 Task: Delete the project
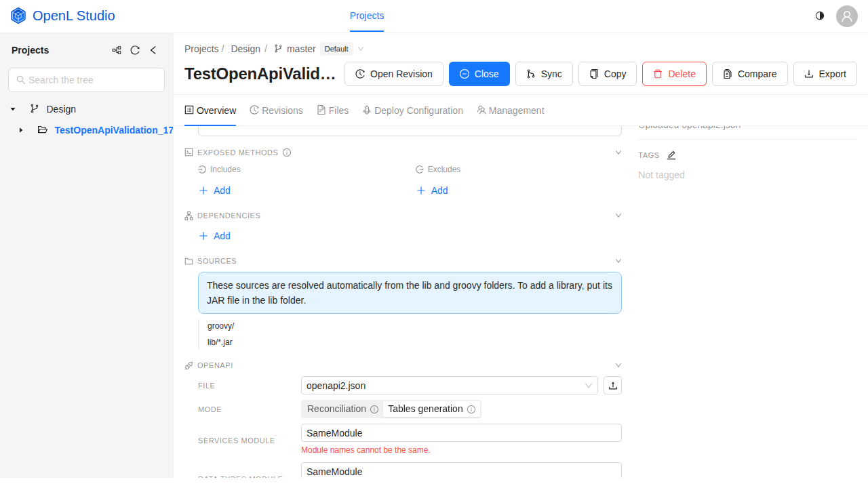(674, 74)
